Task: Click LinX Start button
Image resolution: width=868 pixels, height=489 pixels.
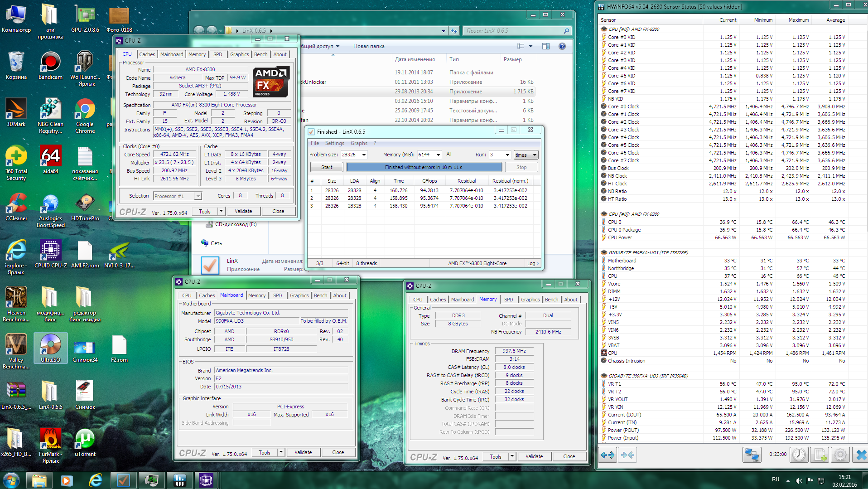Action: click(327, 167)
